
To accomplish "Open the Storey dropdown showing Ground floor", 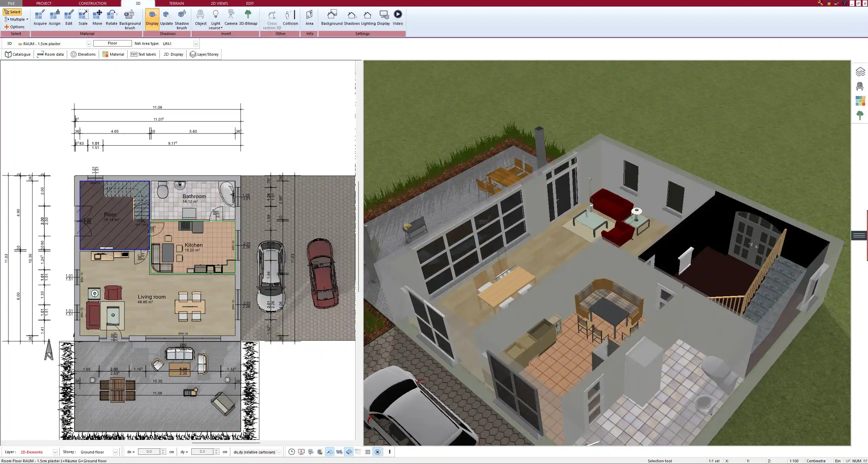I will [114, 452].
